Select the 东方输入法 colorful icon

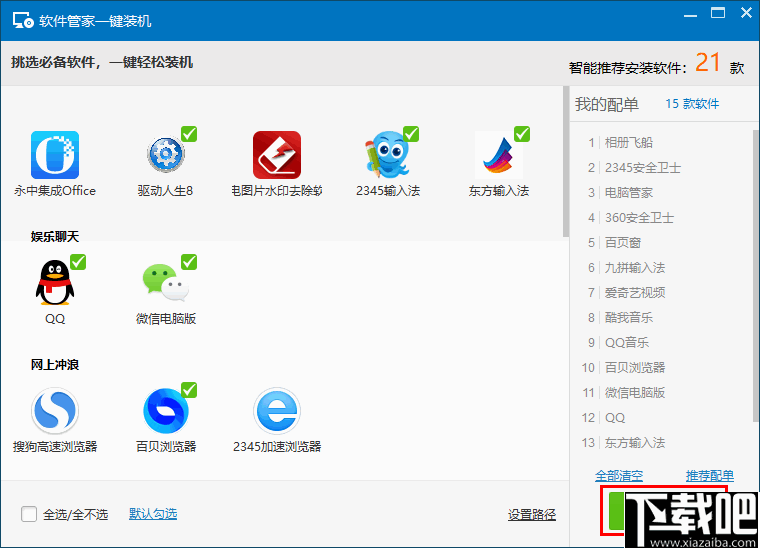click(499, 155)
